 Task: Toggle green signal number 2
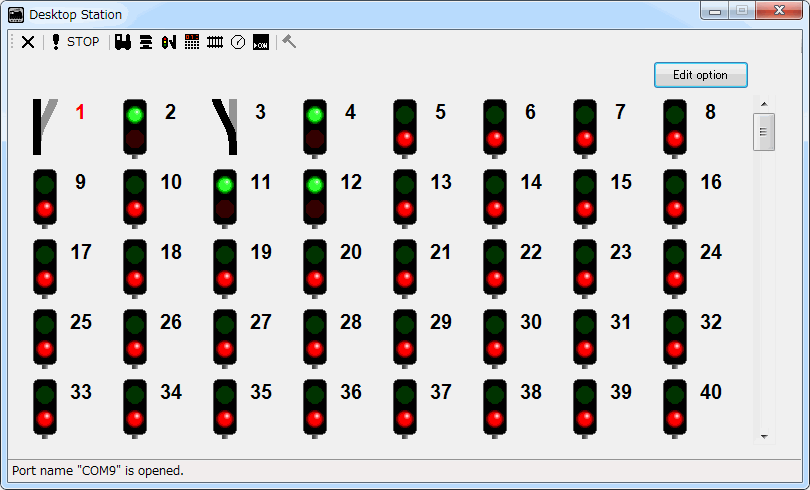click(135, 128)
